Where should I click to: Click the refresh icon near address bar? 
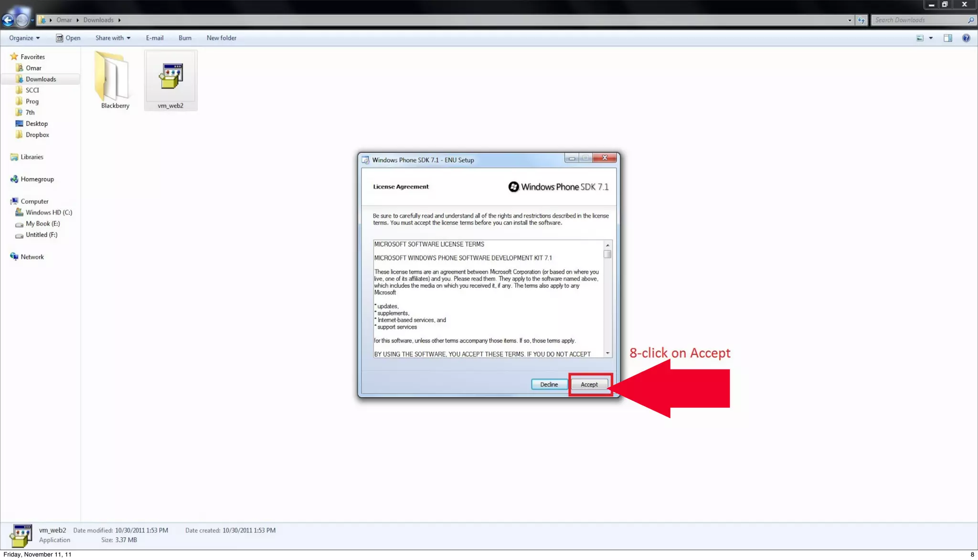click(x=861, y=20)
